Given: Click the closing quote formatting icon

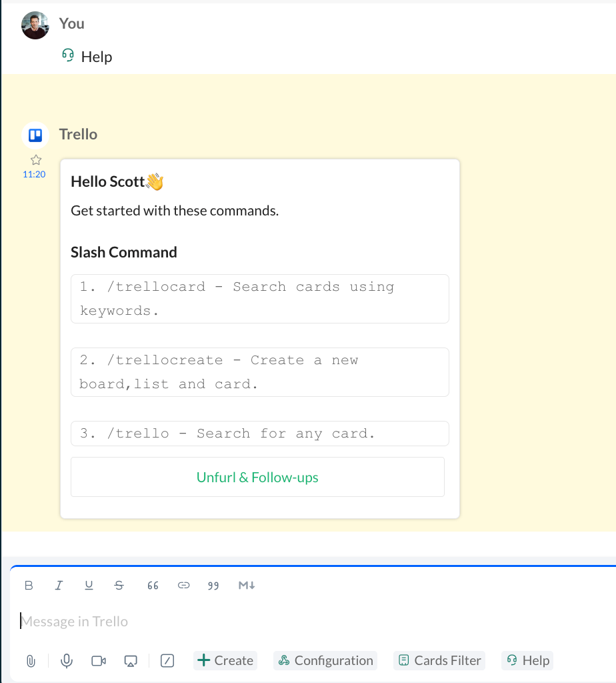Looking at the screenshot, I should point(213,586).
